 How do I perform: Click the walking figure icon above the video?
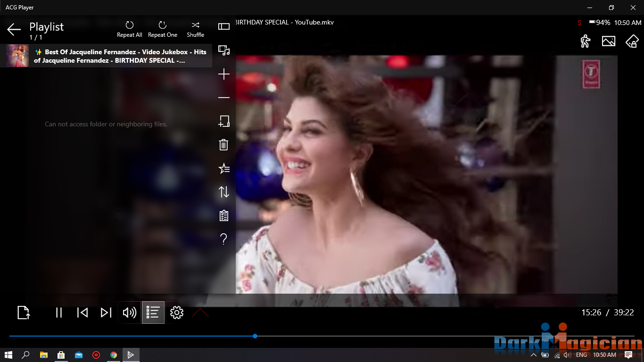tap(585, 41)
